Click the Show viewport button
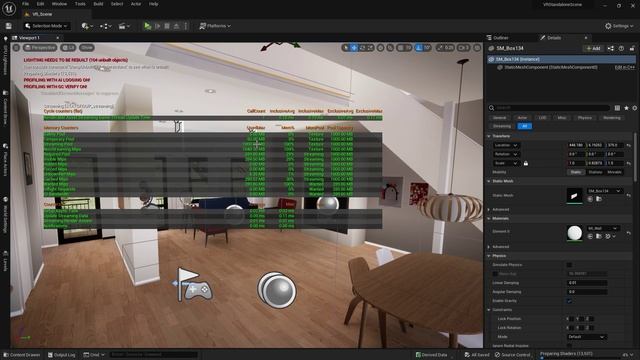Image resolution: width=640 pixels, height=360 pixels. click(x=87, y=48)
